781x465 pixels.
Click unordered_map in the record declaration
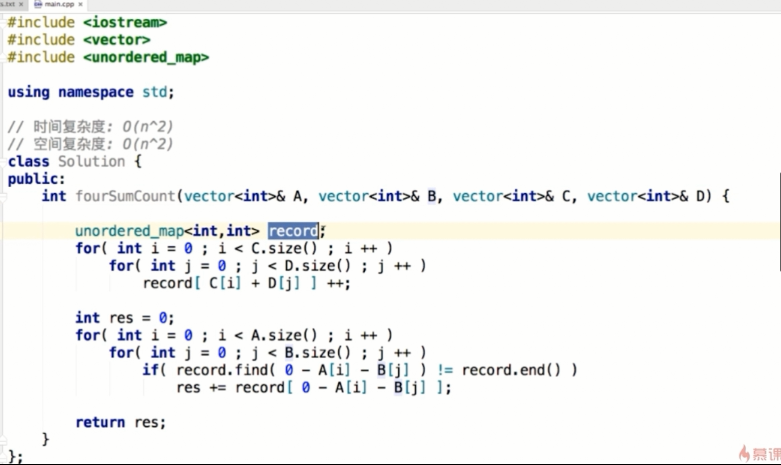pos(130,232)
